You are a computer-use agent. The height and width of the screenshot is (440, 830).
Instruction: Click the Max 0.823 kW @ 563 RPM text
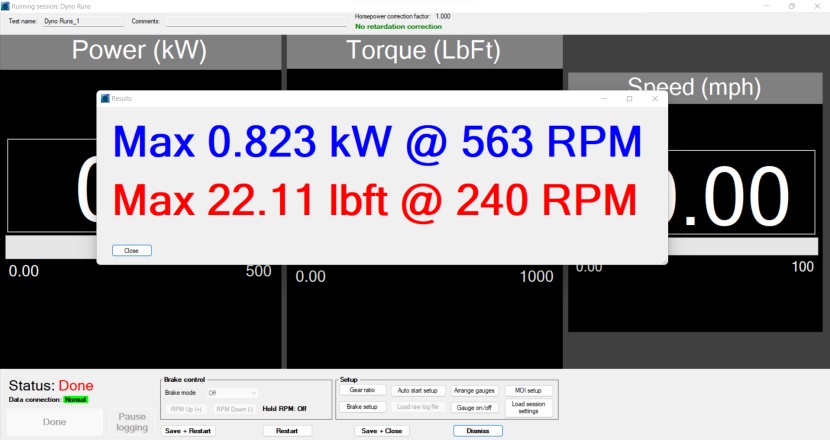(377, 142)
